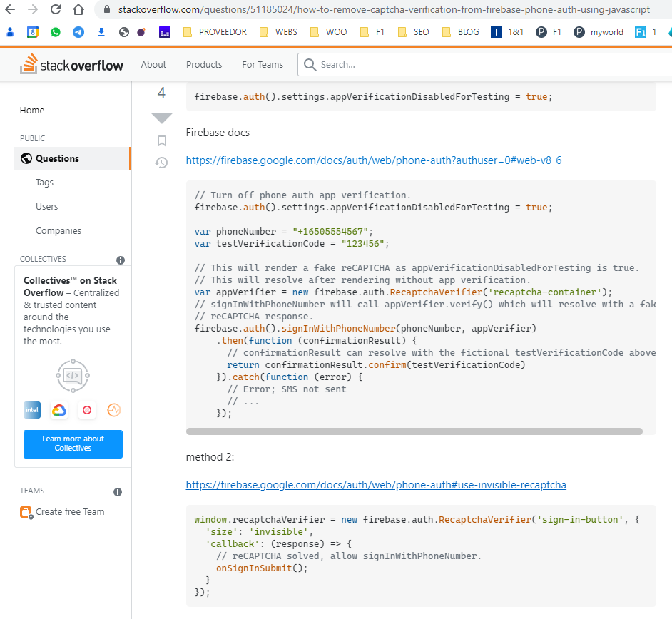
Task: Open the SEO bookmark folder
Action: pos(414,32)
